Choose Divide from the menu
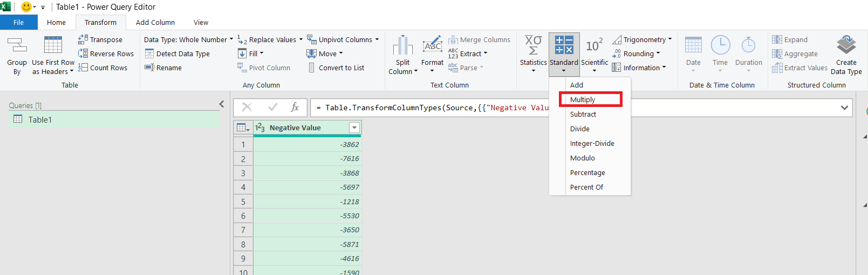This screenshot has width=868, height=275. pos(590,129)
